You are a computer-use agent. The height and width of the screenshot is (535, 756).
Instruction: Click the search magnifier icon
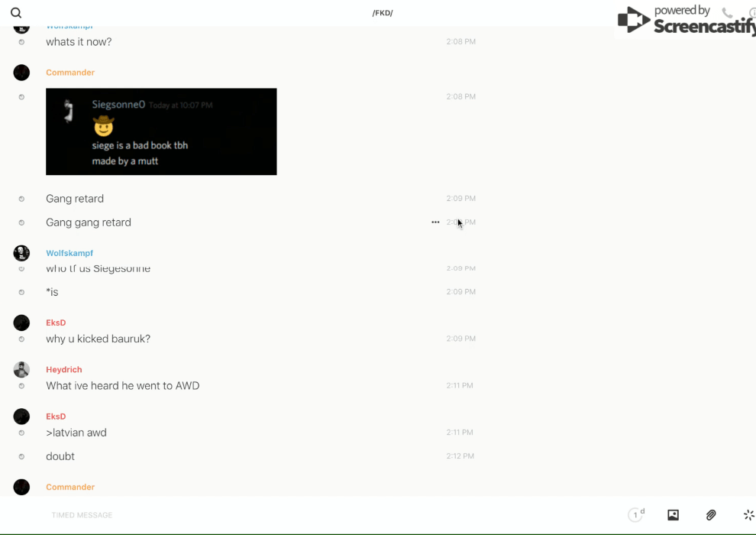point(16,13)
